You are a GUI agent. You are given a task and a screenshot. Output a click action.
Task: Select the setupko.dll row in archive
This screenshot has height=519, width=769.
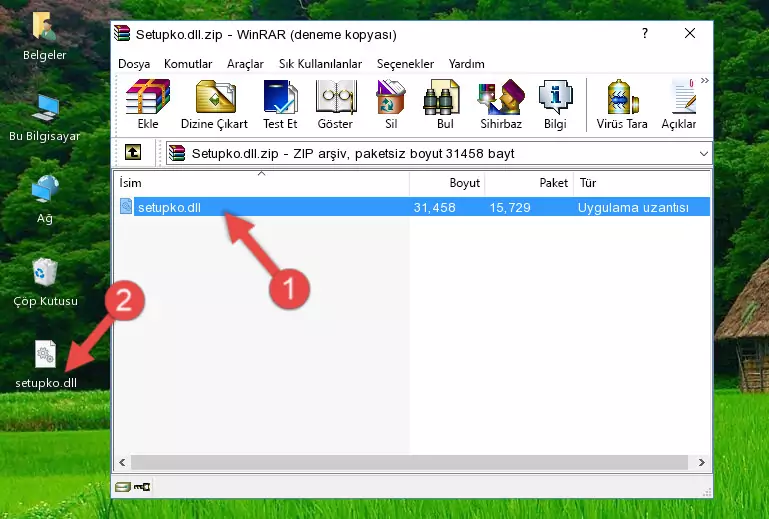tap(414, 207)
